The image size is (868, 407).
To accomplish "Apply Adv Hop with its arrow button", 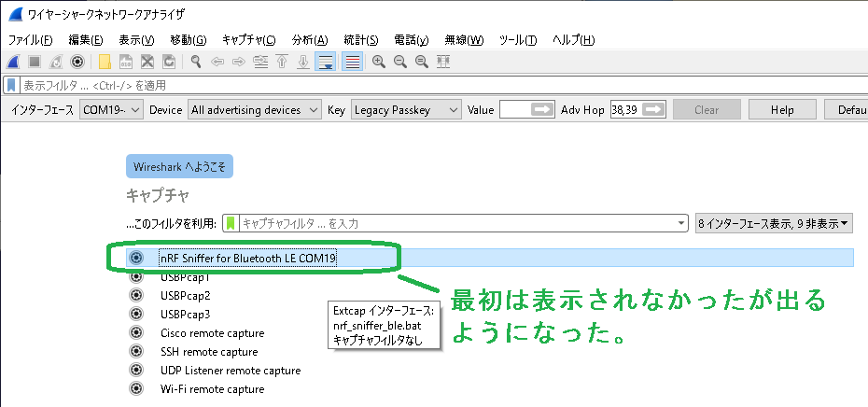I will click(653, 110).
